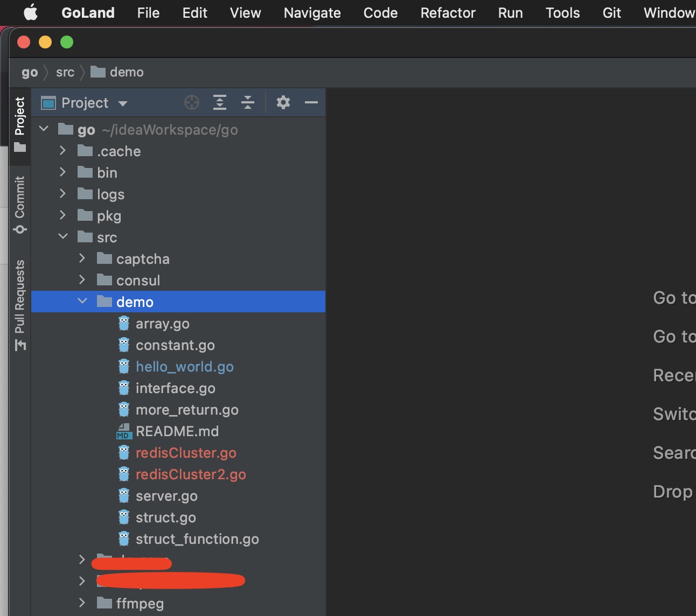Select the file name more_return.go
This screenshot has width=696, height=616.
click(x=187, y=410)
